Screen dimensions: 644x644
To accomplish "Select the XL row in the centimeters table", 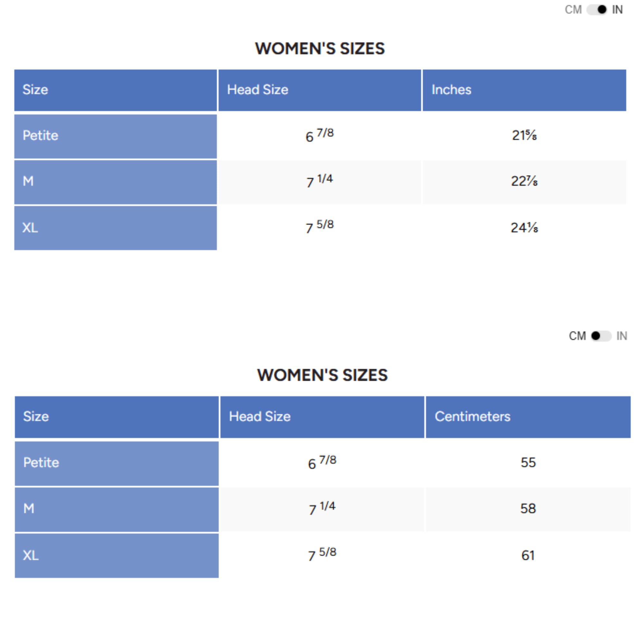I will click(117, 555).
